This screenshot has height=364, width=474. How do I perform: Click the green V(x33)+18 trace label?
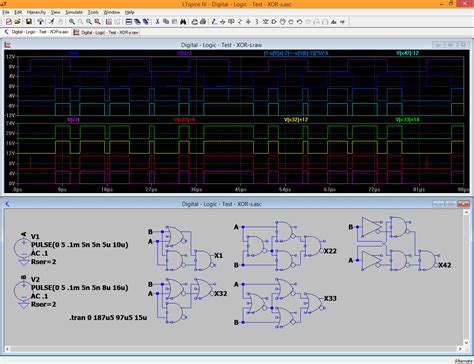[x=407, y=120]
